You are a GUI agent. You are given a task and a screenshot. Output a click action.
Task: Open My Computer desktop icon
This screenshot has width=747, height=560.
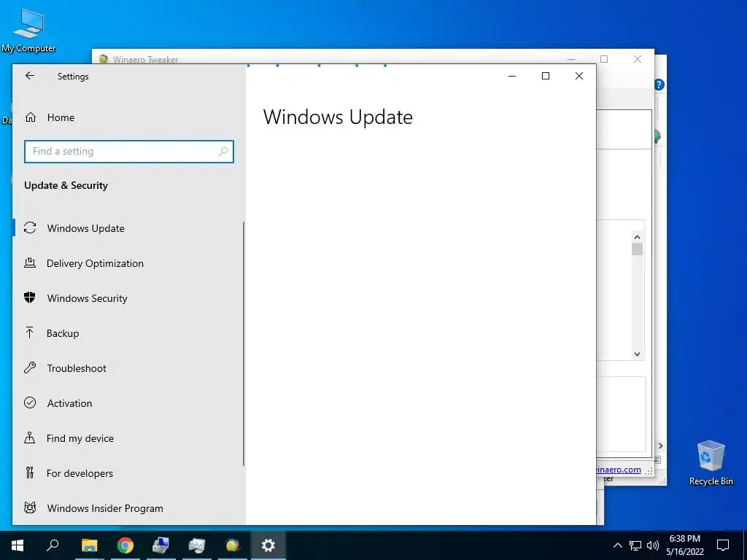point(28,31)
